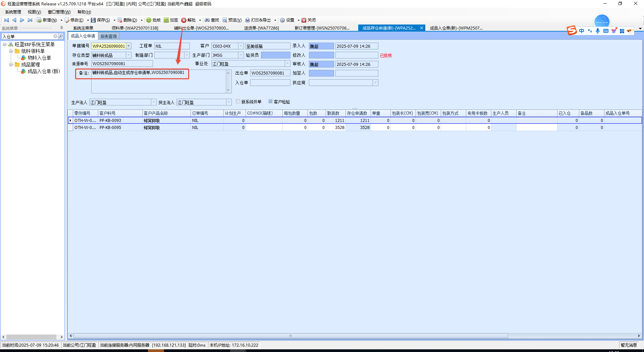Go to the next record
This screenshot has height=352, width=644.
pyautogui.click(x=22, y=20)
